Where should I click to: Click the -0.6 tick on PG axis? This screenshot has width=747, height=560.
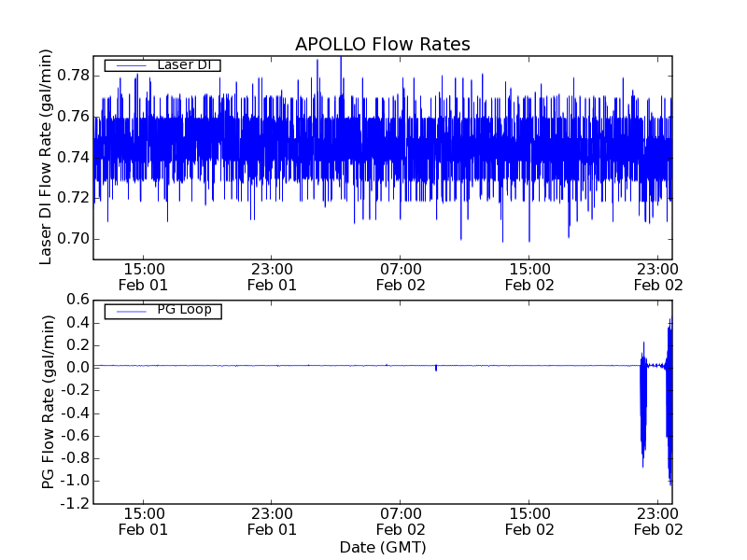75,436
